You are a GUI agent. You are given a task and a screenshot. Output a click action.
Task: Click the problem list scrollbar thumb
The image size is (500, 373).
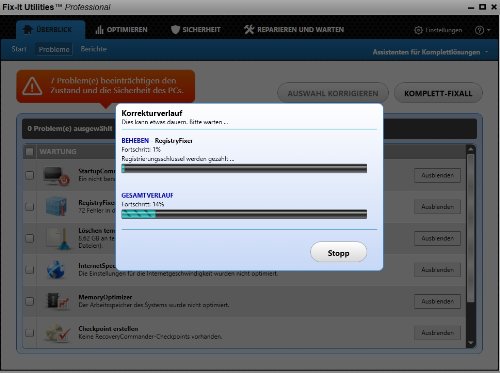tap(470, 228)
